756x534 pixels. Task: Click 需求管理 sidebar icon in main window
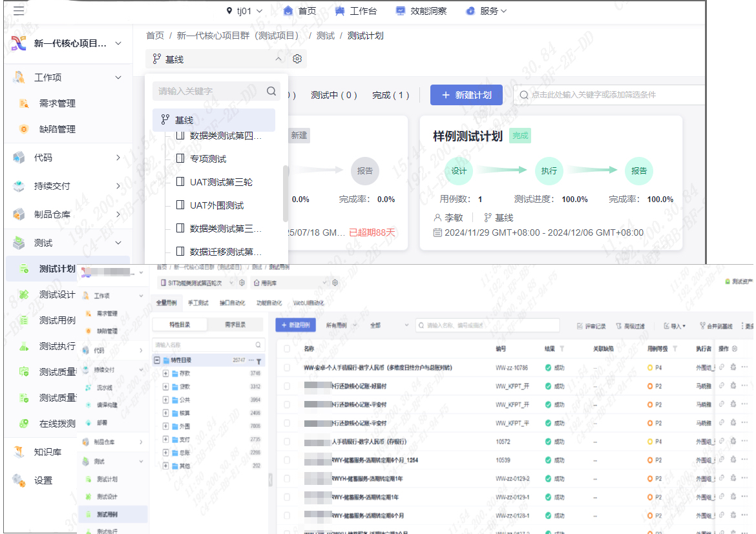(24, 103)
